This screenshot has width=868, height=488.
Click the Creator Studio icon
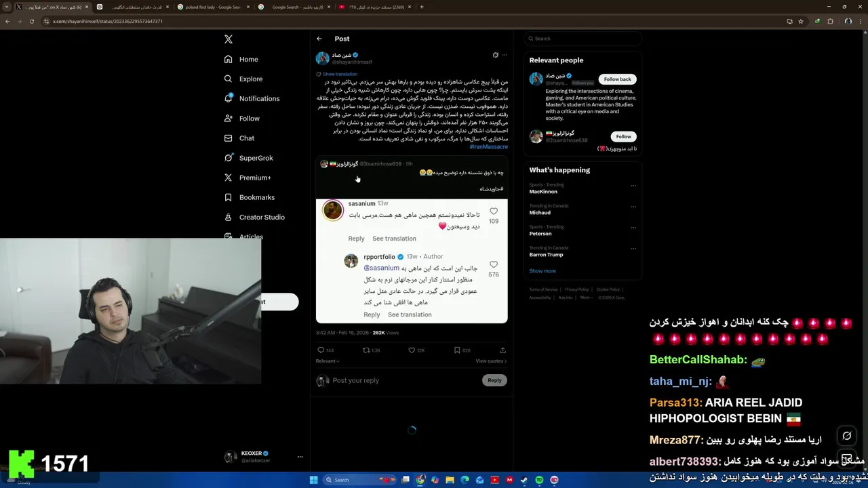(x=229, y=217)
